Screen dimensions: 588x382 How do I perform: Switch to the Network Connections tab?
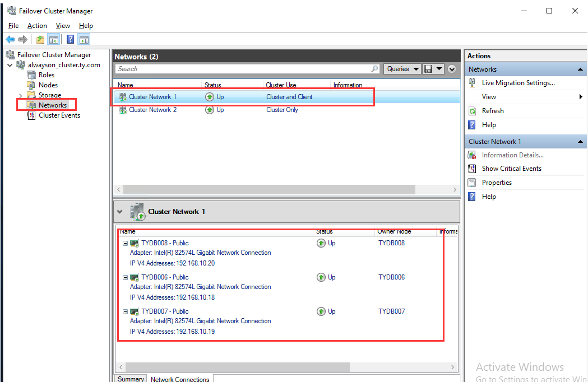(x=179, y=379)
